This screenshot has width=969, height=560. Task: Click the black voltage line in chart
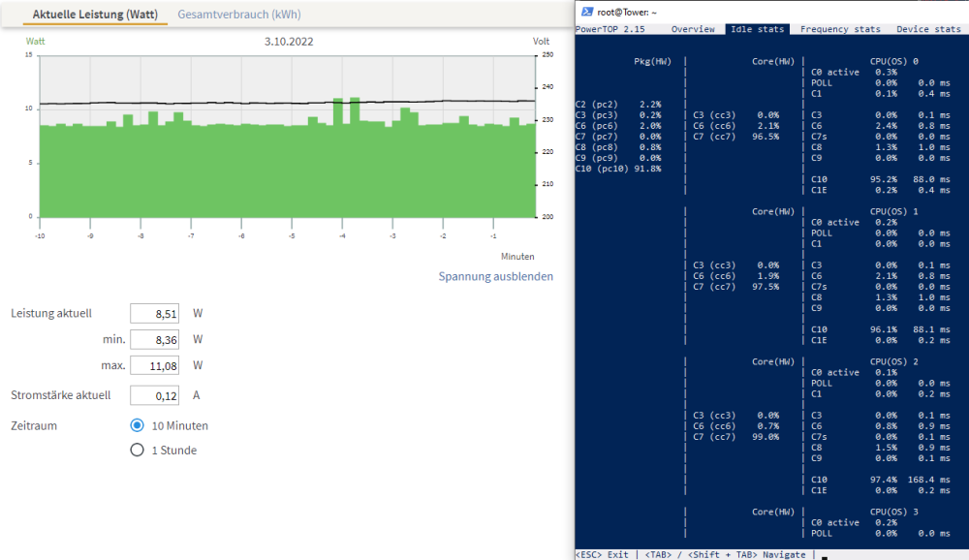288,103
